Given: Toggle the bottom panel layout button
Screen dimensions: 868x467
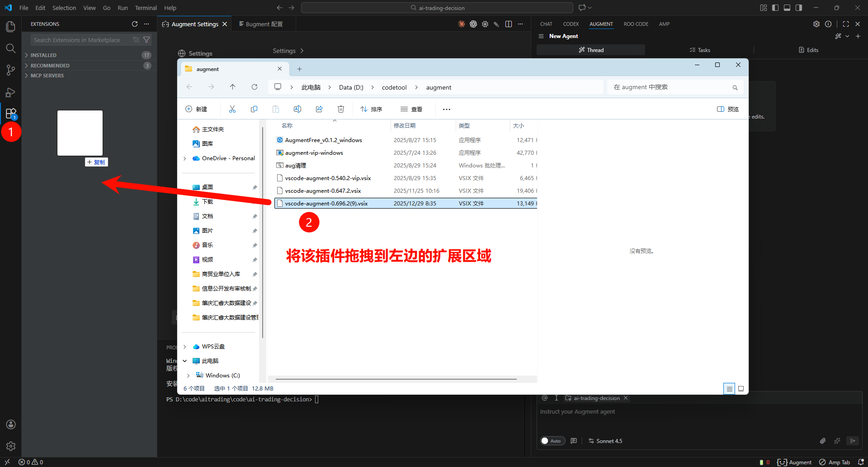Looking at the screenshot, I should coord(787,8).
